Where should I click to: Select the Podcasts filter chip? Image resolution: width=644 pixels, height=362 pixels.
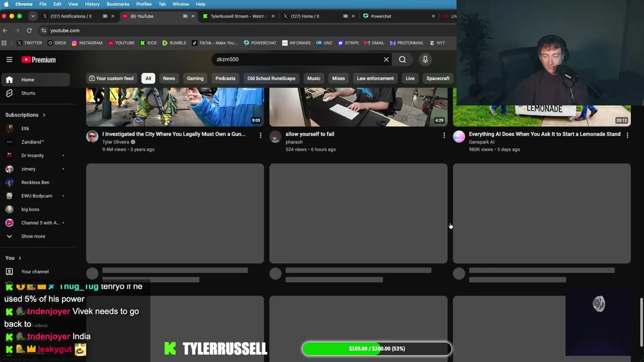pyautogui.click(x=225, y=78)
